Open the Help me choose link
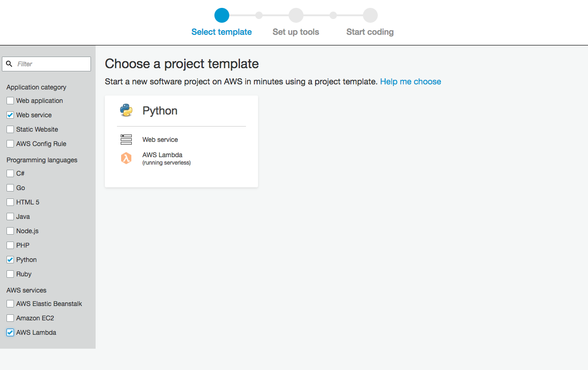Image resolution: width=588 pixels, height=370 pixels. [x=410, y=82]
